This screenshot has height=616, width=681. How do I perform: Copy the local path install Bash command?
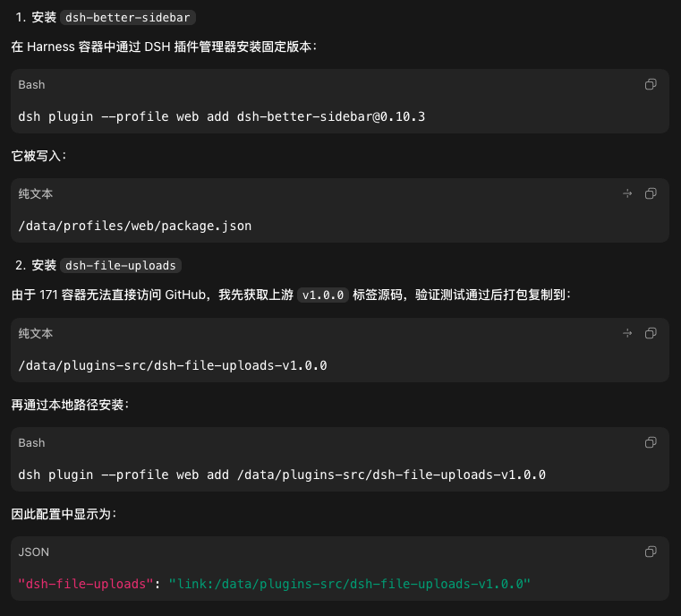click(651, 442)
